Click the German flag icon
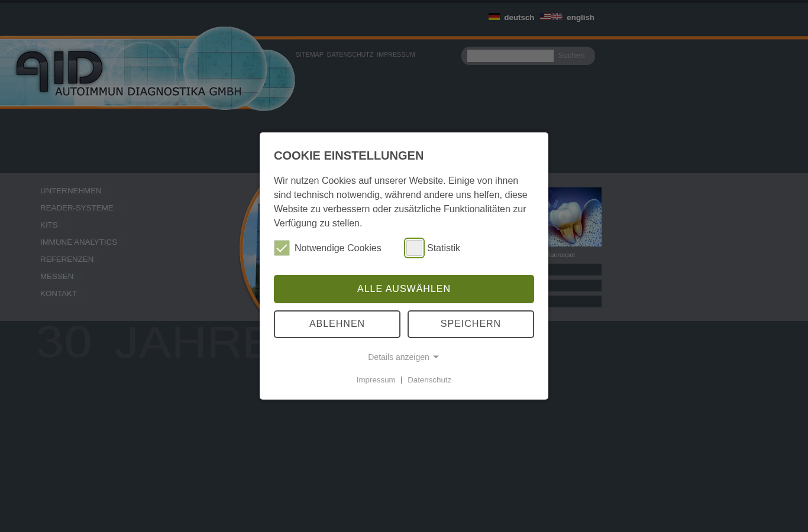Viewport: 808px width, 532px height. (x=494, y=17)
